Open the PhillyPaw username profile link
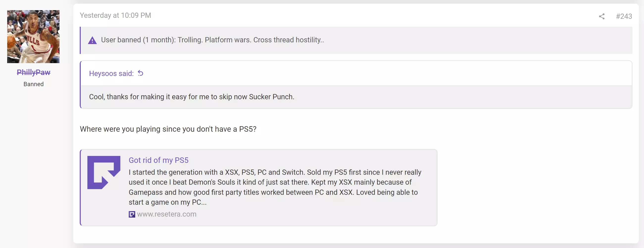Image resolution: width=644 pixels, height=248 pixels. [33, 72]
